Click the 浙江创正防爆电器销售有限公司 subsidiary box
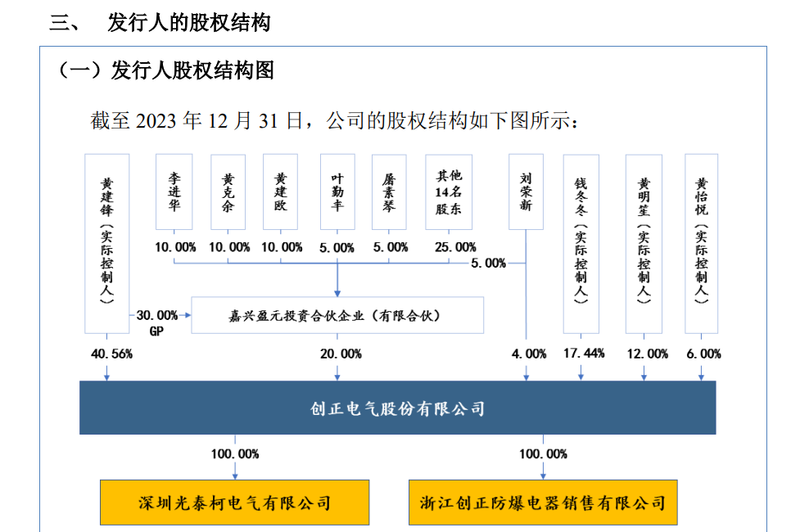The height and width of the screenshot is (532, 800). (543, 503)
